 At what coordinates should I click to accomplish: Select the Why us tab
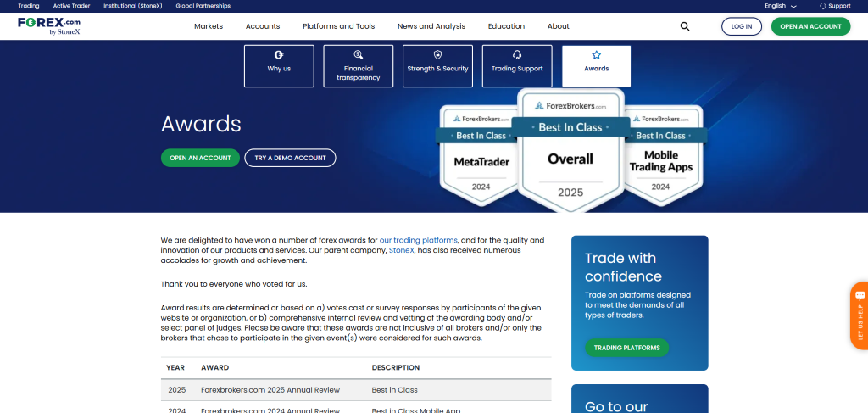pyautogui.click(x=279, y=66)
